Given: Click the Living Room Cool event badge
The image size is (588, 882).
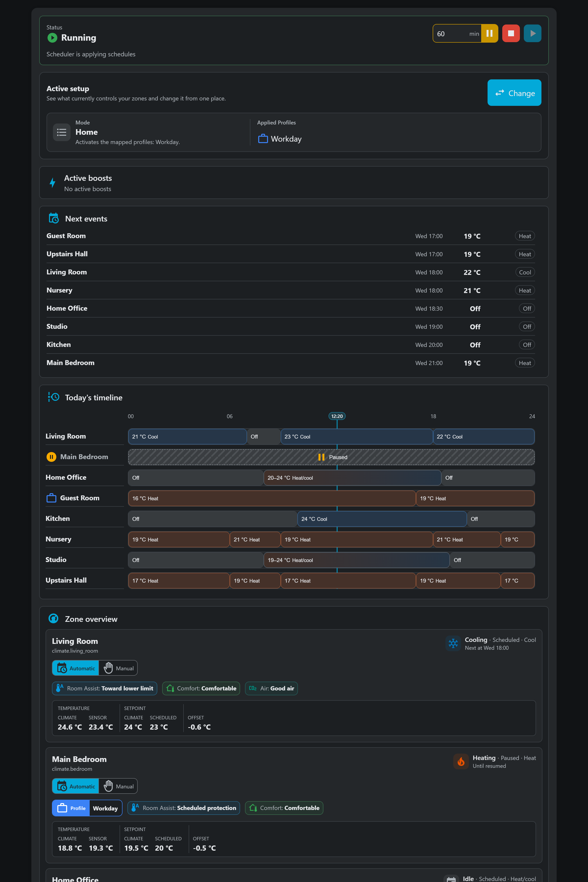Looking at the screenshot, I should click(525, 272).
